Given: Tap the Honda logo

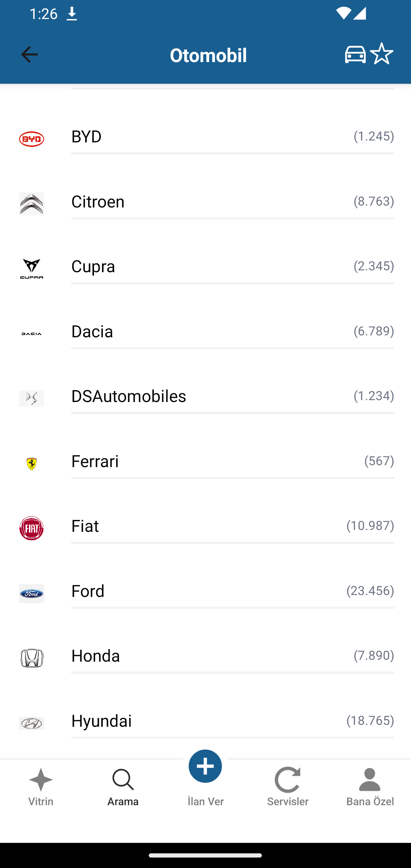Looking at the screenshot, I should tap(32, 658).
